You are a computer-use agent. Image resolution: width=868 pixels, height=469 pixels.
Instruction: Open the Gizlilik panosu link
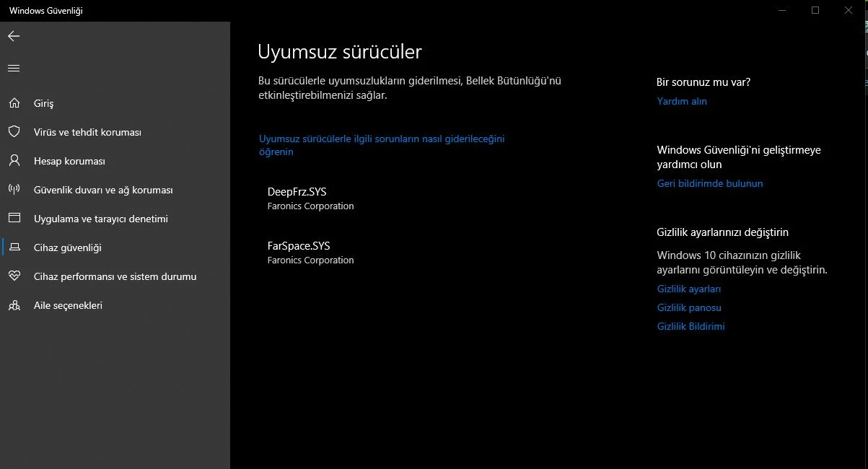(x=689, y=307)
